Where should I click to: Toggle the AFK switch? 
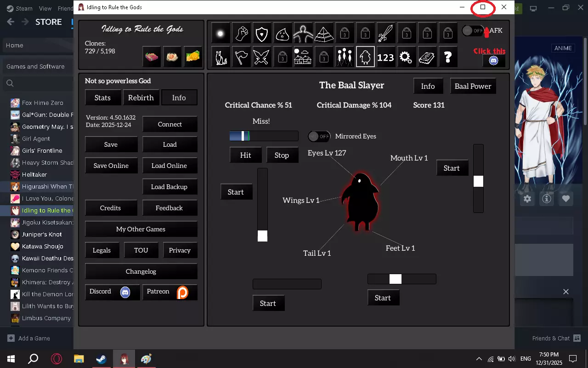coord(473,30)
